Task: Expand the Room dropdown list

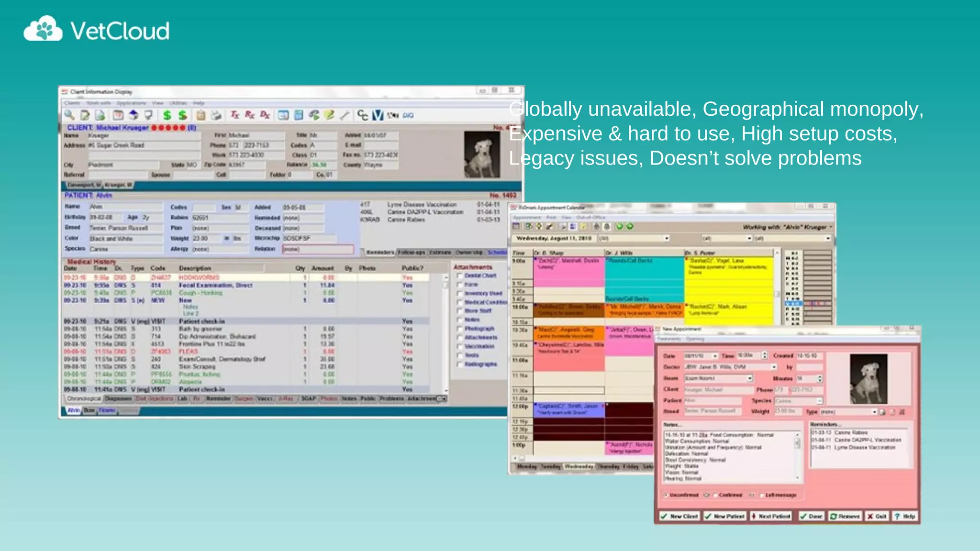Action: (749, 378)
